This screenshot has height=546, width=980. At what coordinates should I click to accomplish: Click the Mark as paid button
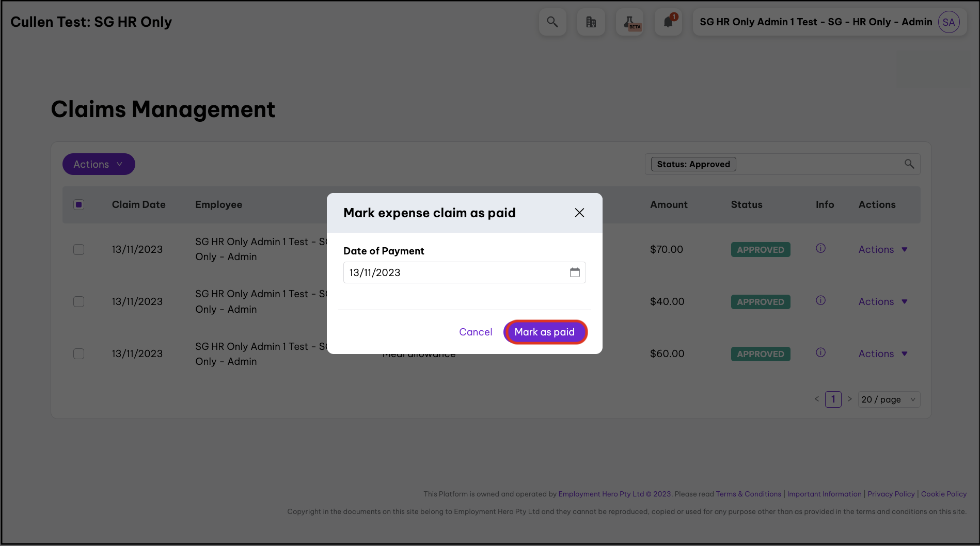[545, 332]
